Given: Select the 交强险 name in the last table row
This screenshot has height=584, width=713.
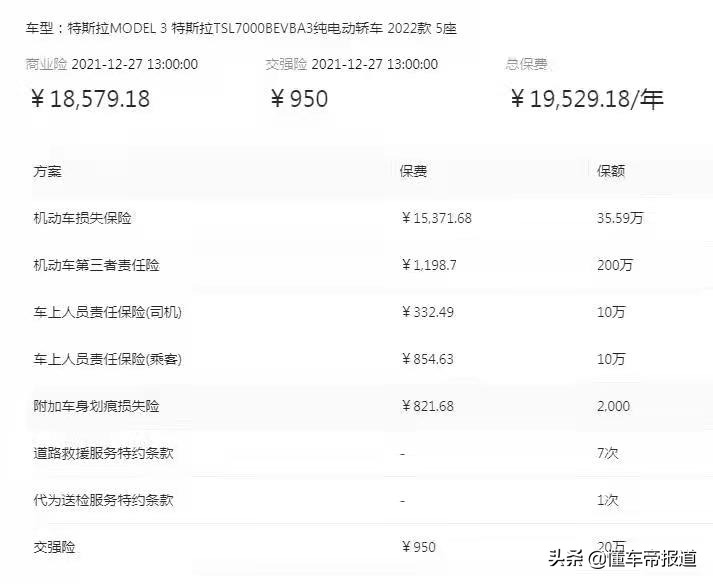Looking at the screenshot, I should (x=54, y=547).
